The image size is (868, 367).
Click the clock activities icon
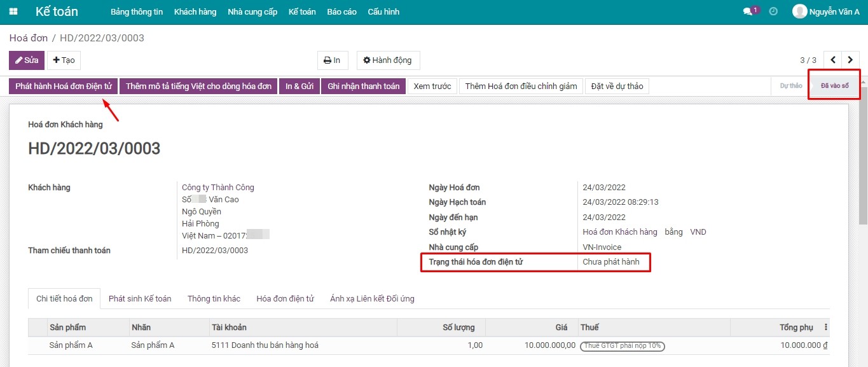773,11
